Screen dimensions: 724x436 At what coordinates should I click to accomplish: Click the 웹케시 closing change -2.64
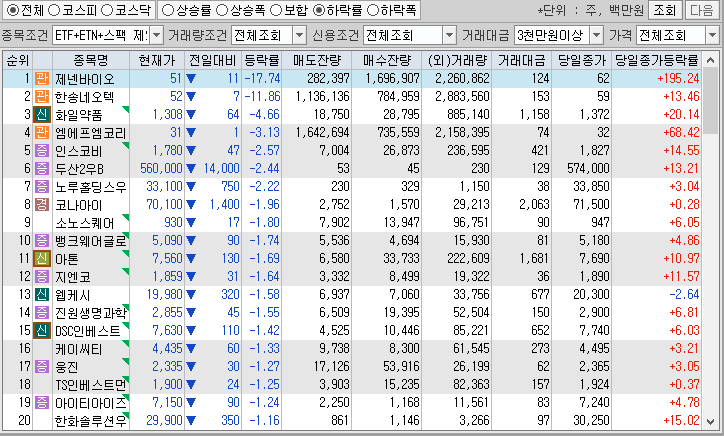(x=684, y=295)
